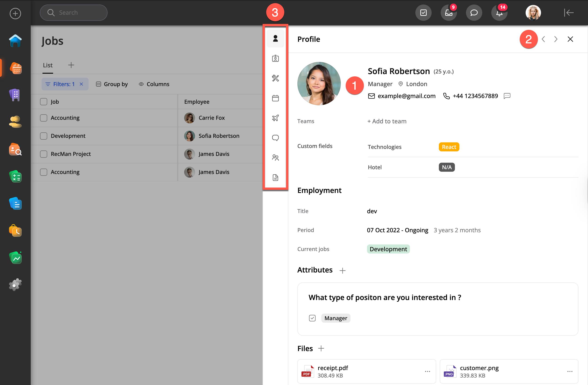Click the notification bell icon in top bar

pyautogui.click(x=499, y=13)
